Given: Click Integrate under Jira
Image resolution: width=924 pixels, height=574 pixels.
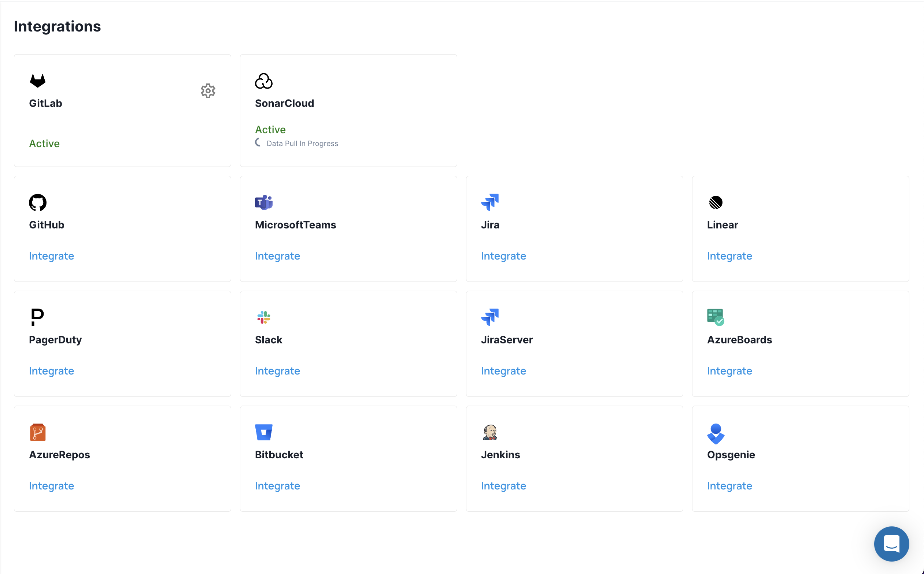Looking at the screenshot, I should pyautogui.click(x=503, y=256).
